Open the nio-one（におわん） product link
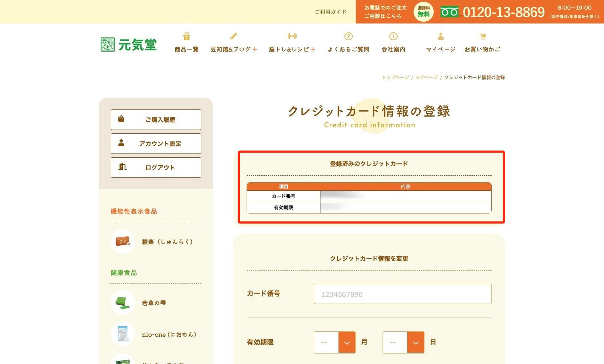Screen dimensions: 604x364 pyautogui.click(x=169, y=335)
